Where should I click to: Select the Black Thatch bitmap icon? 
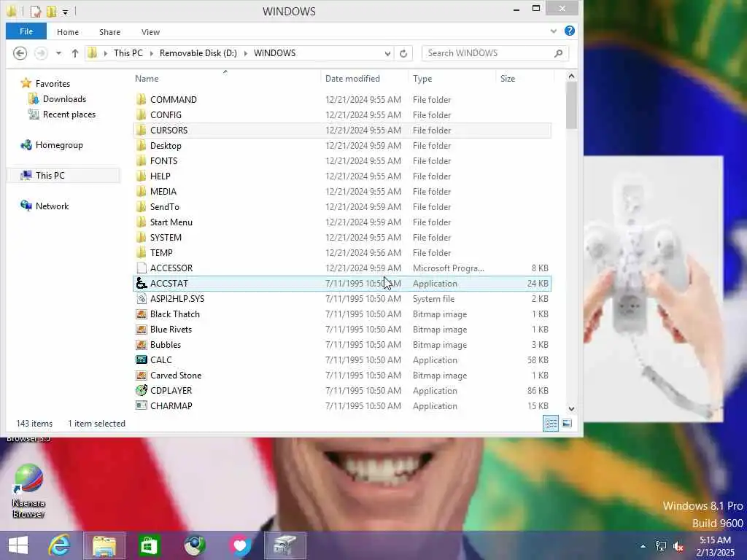click(x=141, y=314)
